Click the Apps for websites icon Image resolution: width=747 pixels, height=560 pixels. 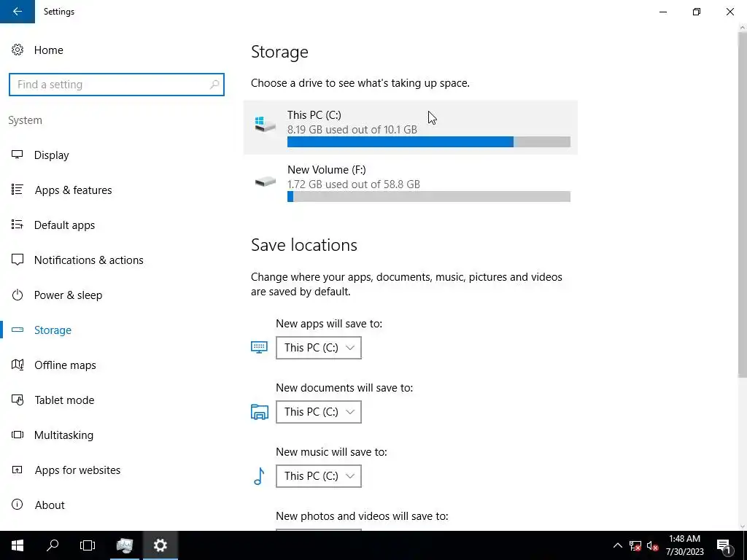point(18,470)
